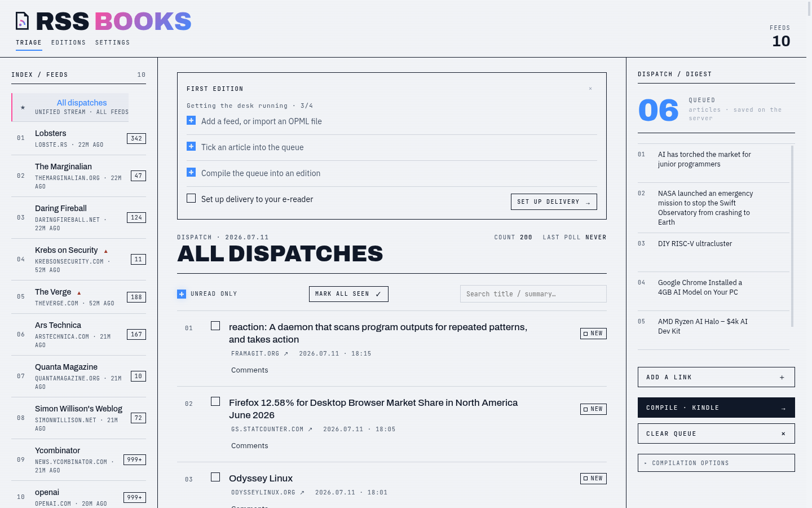The height and width of the screenshot is (508, 812).
Task: Open Comments for the Firefox article
Action: tap(250, 446)
